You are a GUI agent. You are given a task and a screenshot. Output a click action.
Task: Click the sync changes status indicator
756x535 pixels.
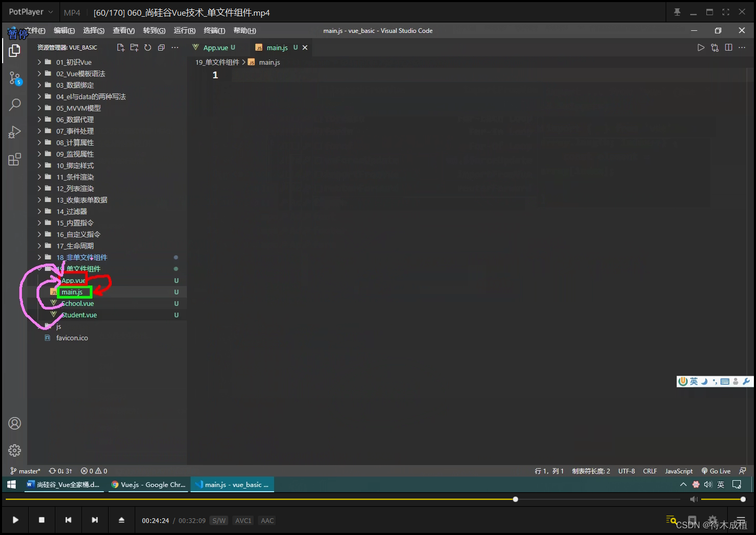[61, 471]
